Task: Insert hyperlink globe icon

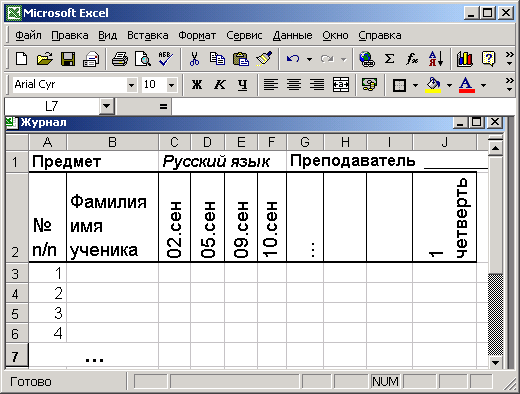Action: (x=367, y=59)
